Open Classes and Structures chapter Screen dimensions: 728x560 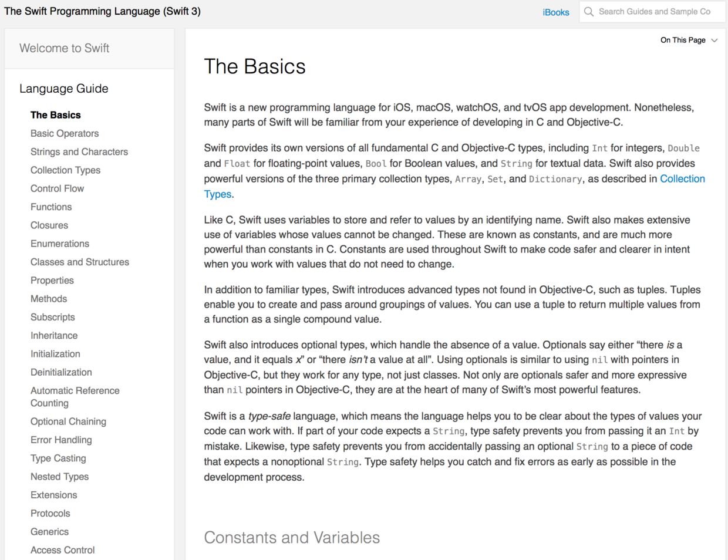click(80, 262)
